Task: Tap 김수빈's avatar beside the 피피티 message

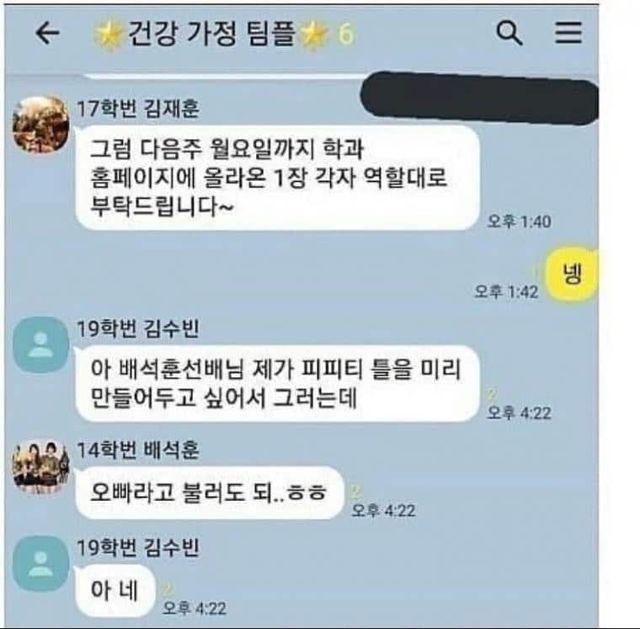Action: (40, 345)
